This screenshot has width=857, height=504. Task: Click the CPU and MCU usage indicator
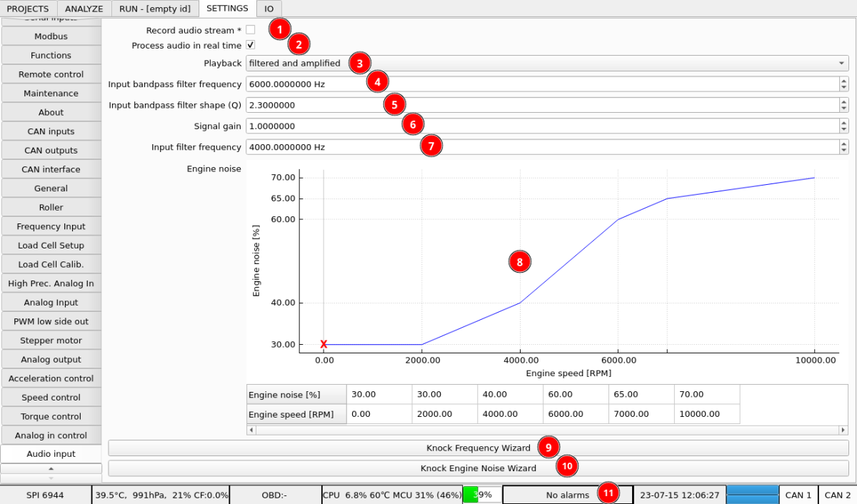coord(392,494)
